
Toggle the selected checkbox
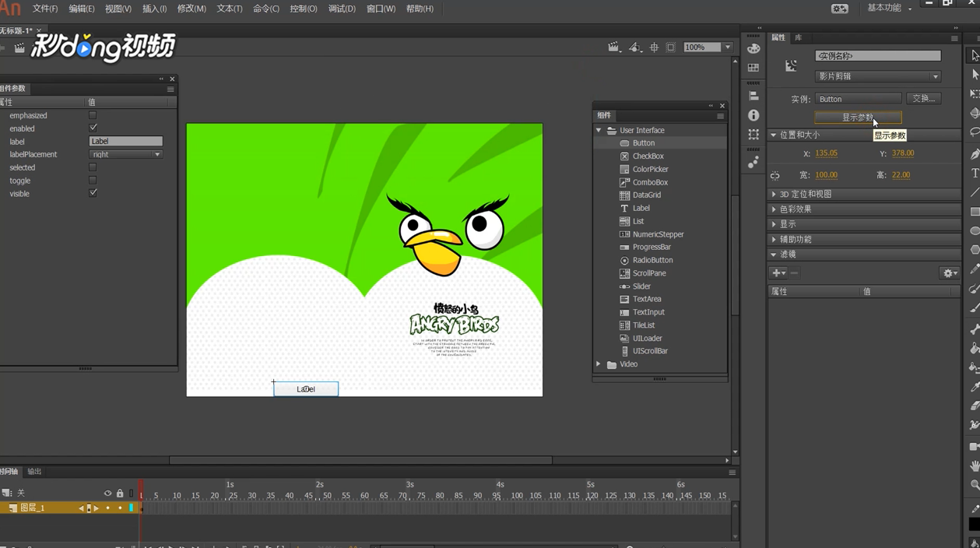(93, 167)
